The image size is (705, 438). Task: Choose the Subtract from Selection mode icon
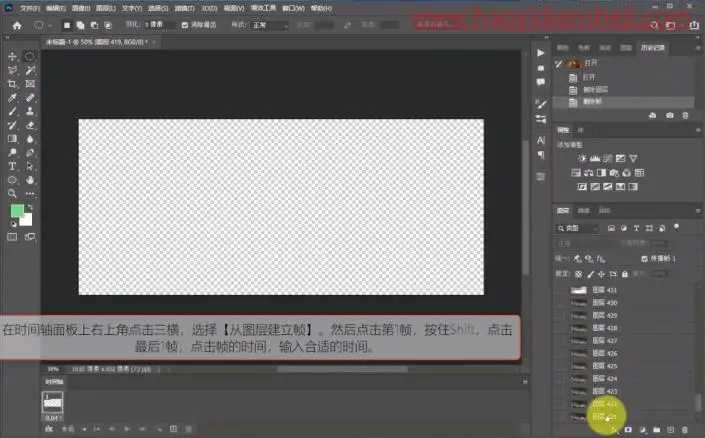(x=94, y=25)
